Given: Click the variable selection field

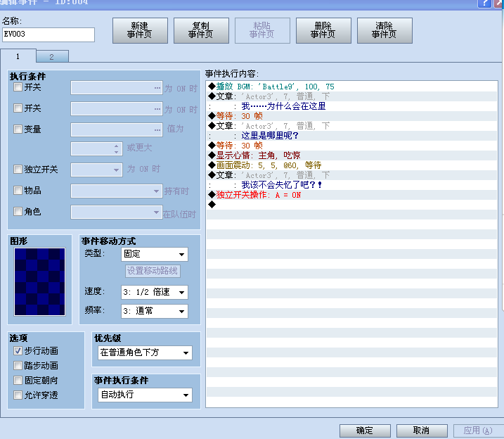Looking at the screenshot, I should tap(117, 130).
